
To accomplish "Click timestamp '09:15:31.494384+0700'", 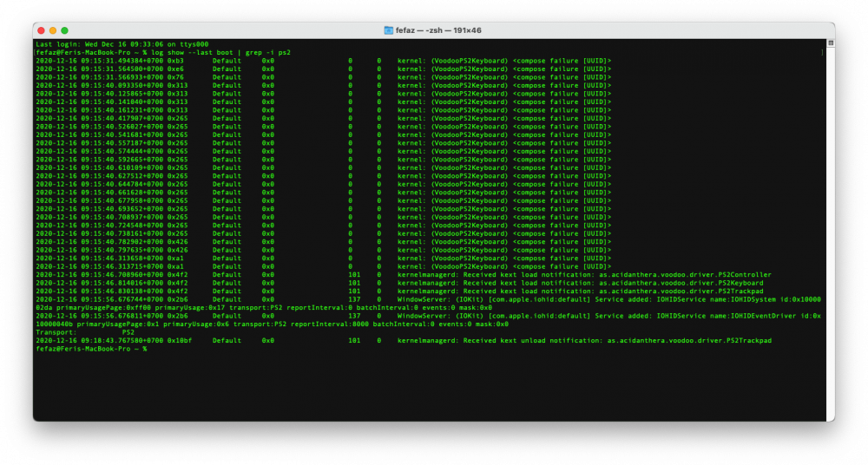I will (122, 61).
